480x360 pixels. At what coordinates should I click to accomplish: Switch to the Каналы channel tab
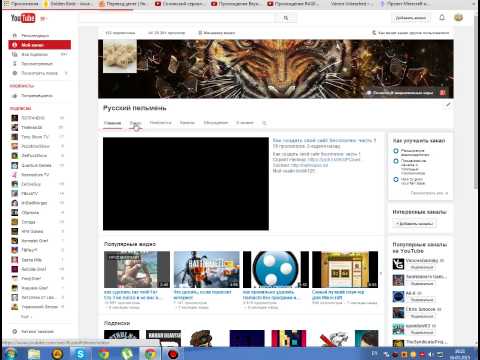[x=187, y=123]
